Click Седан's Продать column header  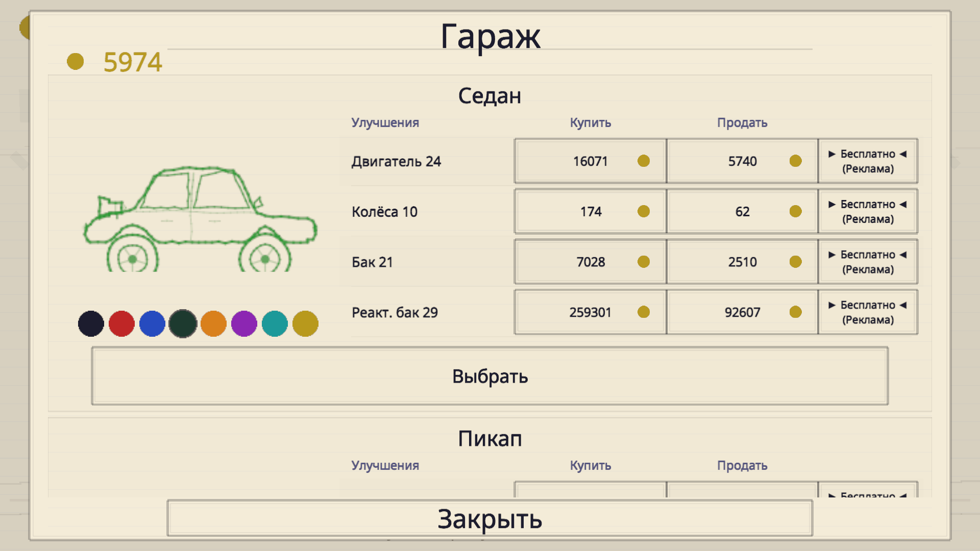pyautogui.click(x=742, y=122)
